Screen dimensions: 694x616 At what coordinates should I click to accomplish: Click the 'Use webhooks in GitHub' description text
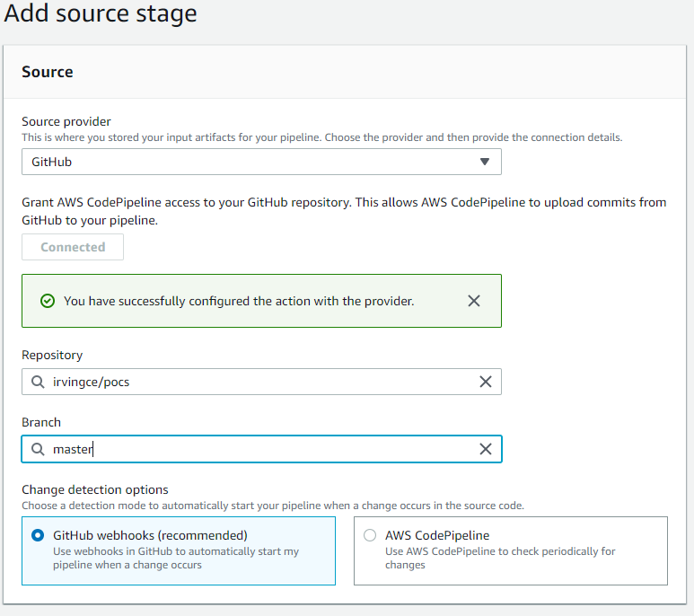[176, 558]
